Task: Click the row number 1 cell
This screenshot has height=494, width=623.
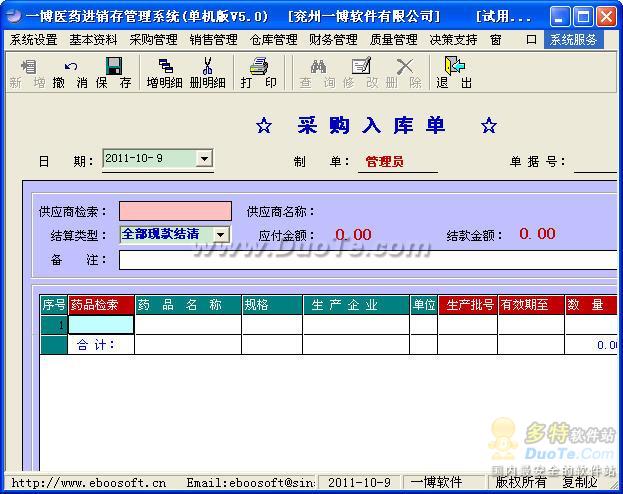Action: (54, 325)
